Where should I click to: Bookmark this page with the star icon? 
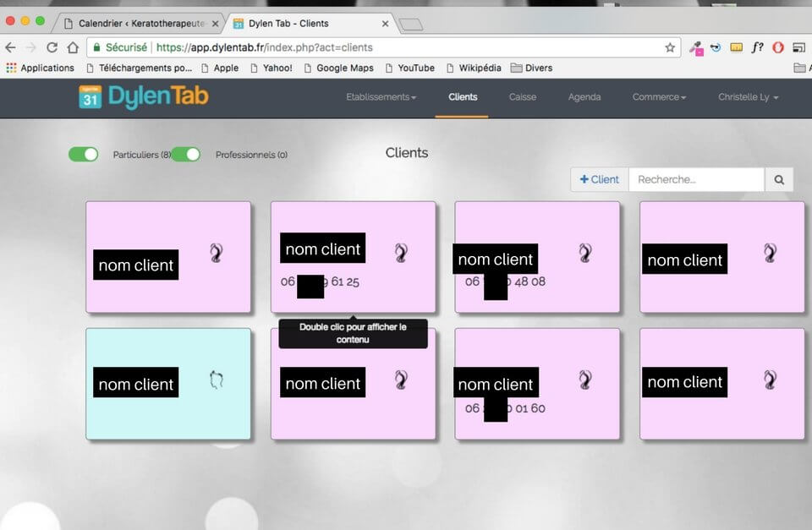(x=670, y=48)
